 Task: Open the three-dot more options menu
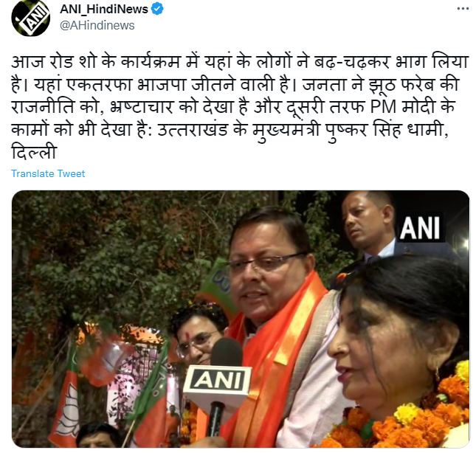click(x=463, y=9)
